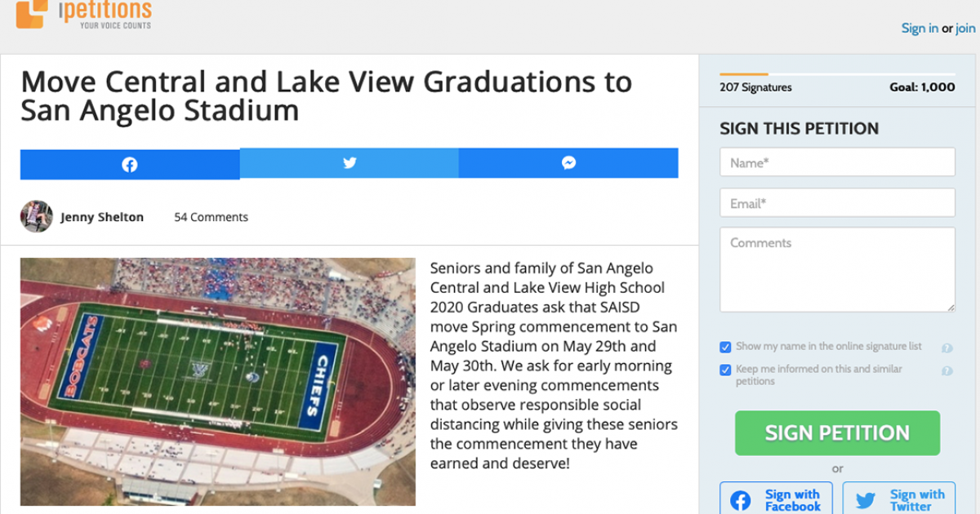
Task: Click the Facebook icon on Sign with Facebook
Action: (x=740, y=498)
